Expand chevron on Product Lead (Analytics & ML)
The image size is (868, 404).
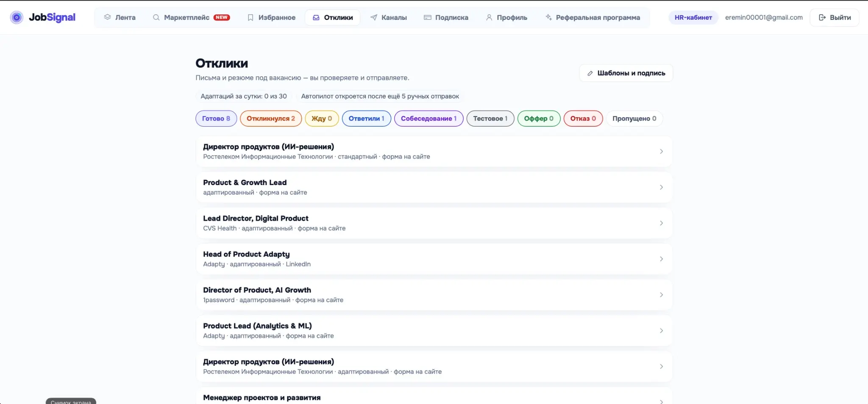coord(661,331)
